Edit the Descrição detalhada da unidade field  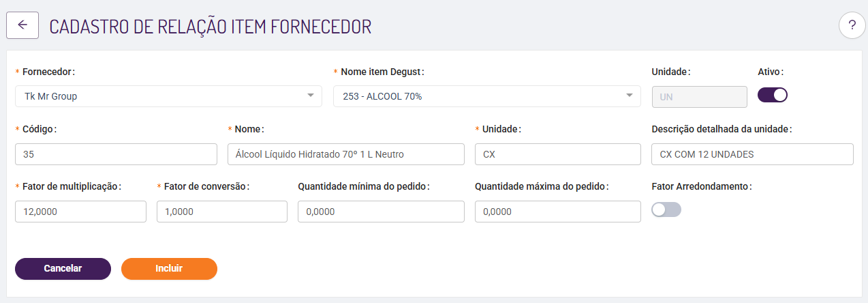click(x=752, y=154)
